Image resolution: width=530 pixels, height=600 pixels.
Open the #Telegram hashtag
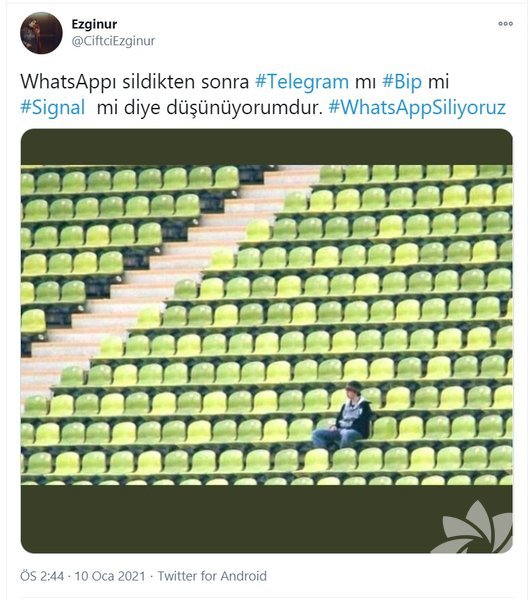[302, 82]
